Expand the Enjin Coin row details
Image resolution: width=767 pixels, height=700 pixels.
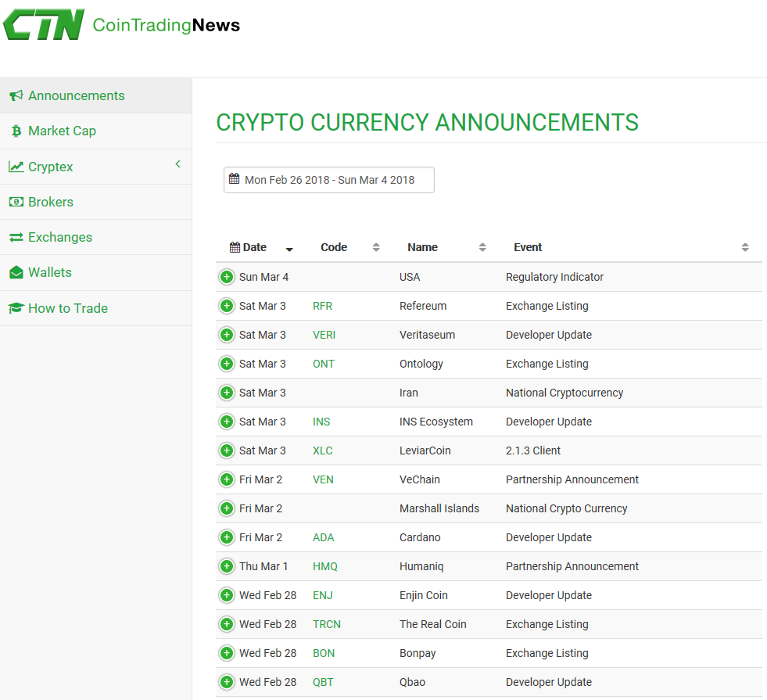227,595
